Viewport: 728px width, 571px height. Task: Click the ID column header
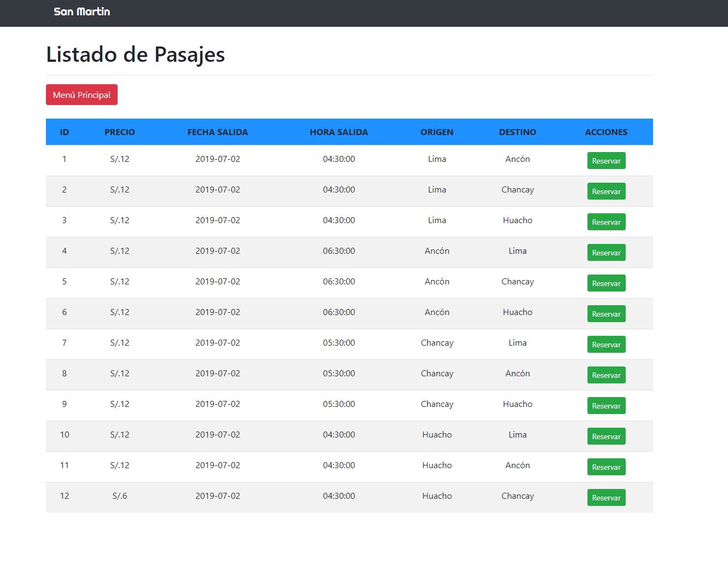click(x=64, y=132)
